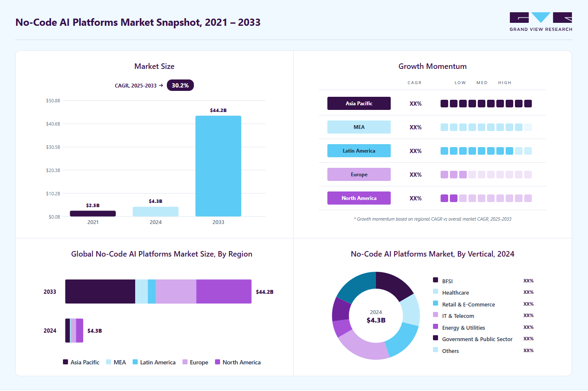The width and height of the screenshot is (588, 391).
Task: Click the Growth Momentum heading
Action: (433, 66)
